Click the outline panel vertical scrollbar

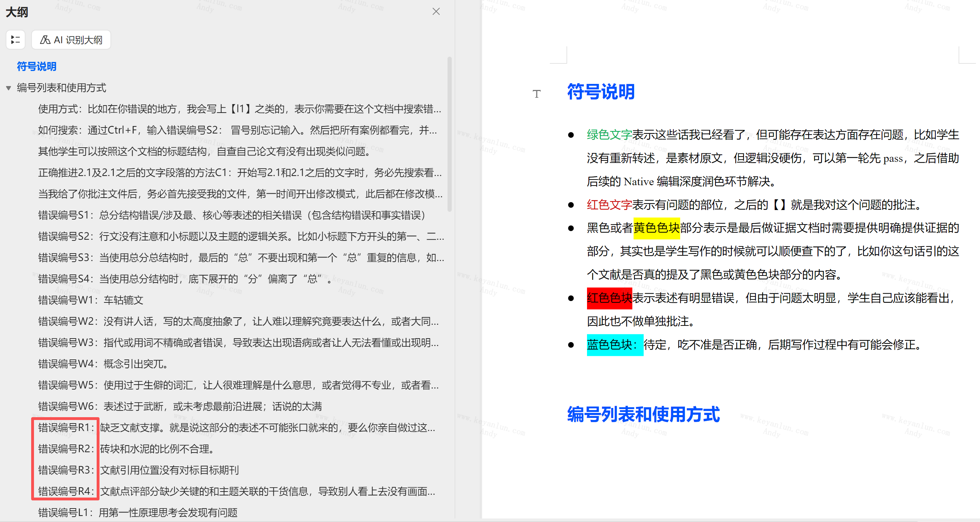[x=450, y=134]
